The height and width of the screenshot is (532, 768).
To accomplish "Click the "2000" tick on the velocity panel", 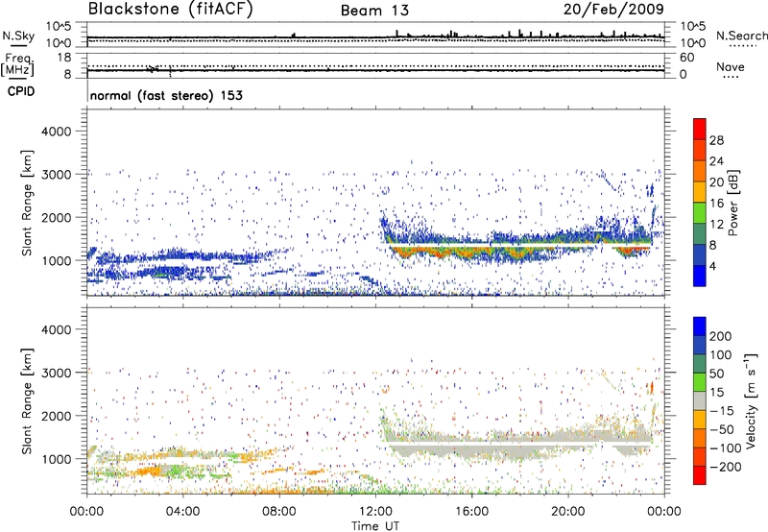I will (x=56, y=416).
